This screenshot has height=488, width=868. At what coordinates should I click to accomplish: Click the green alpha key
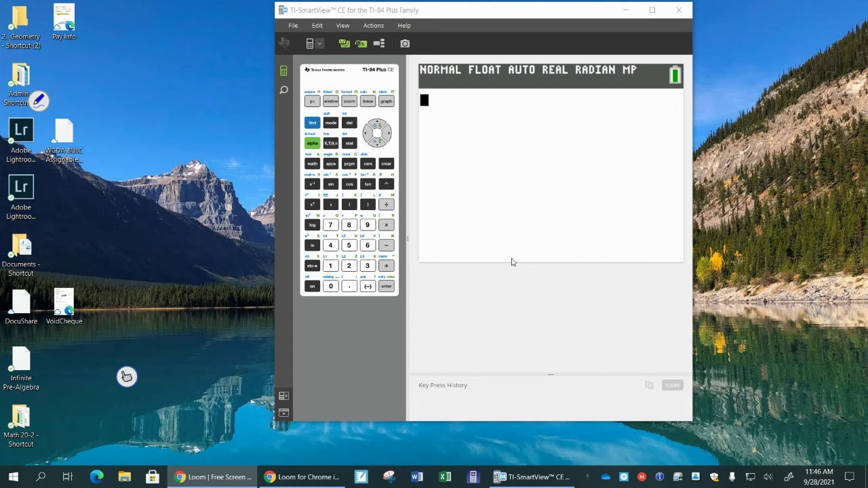tap(312, 143)
